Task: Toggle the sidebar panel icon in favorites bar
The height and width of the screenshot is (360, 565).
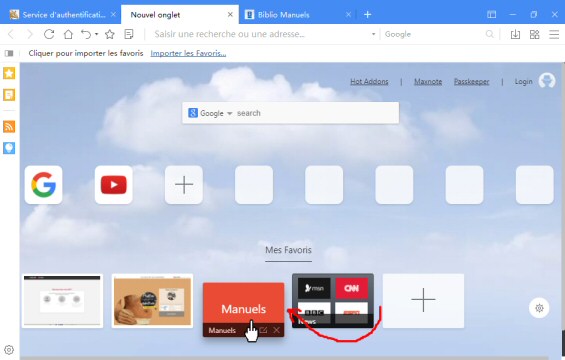Action: point(9,53)
